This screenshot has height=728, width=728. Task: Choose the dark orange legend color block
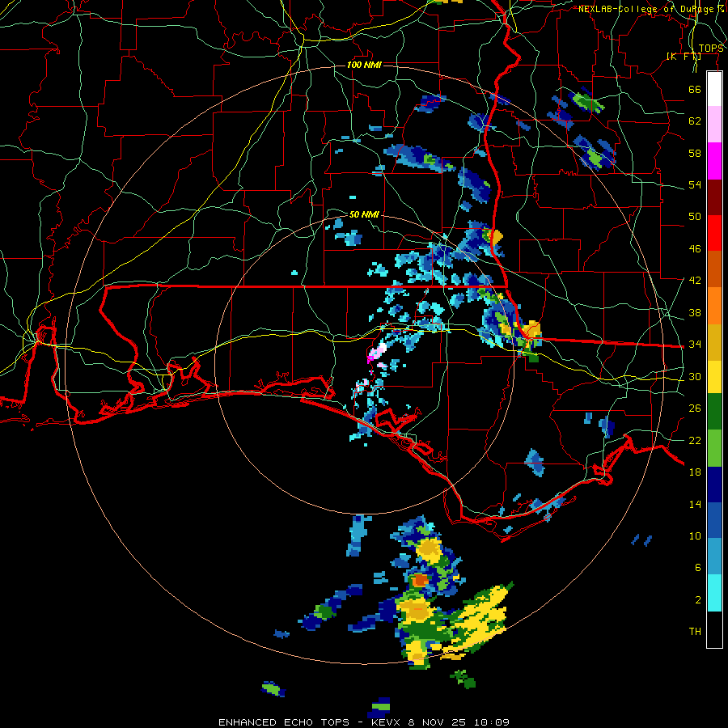point(714,269)
